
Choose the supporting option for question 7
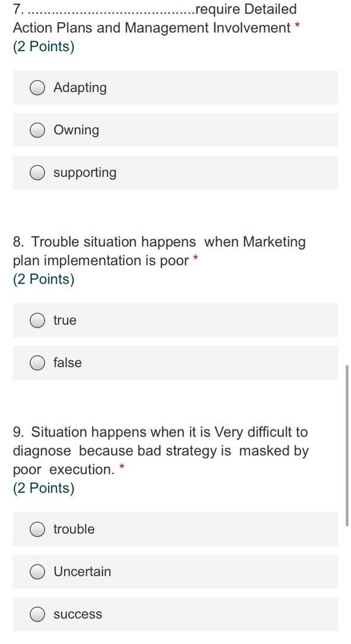point(37,172)
